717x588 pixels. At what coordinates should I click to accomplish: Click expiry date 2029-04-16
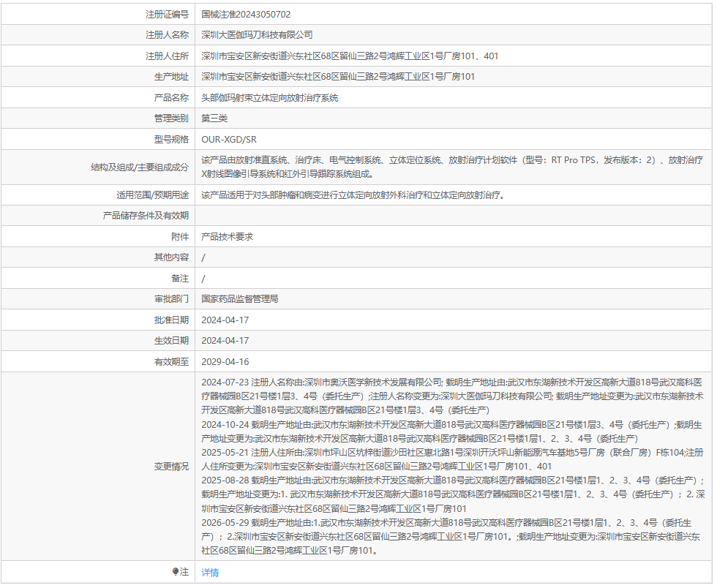click(x=225, y=361)
